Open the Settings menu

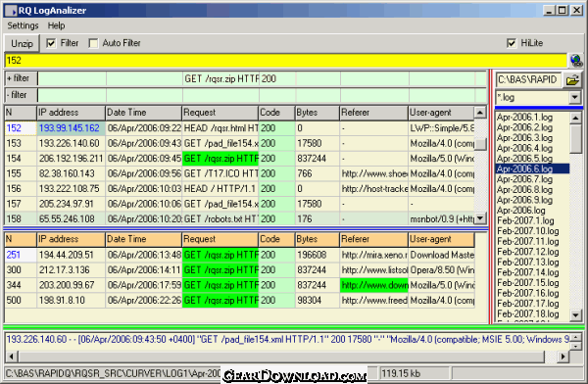point(23,25)
